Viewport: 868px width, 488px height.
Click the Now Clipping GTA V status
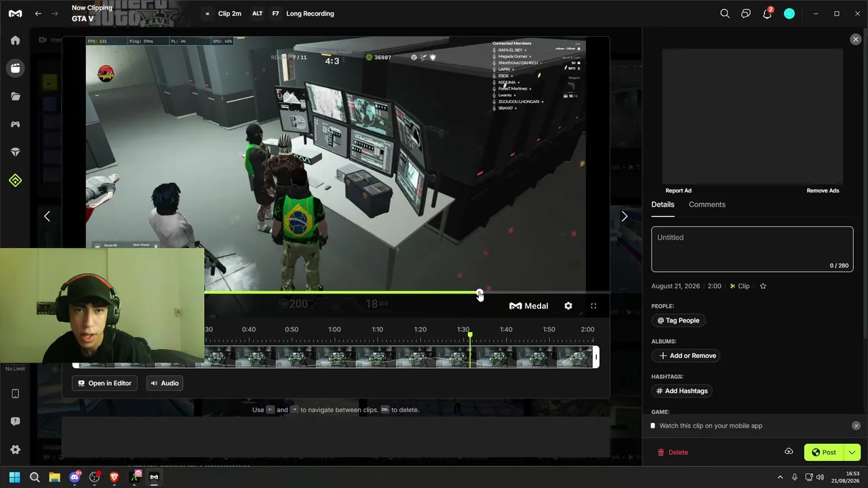(x=92, y=14)
